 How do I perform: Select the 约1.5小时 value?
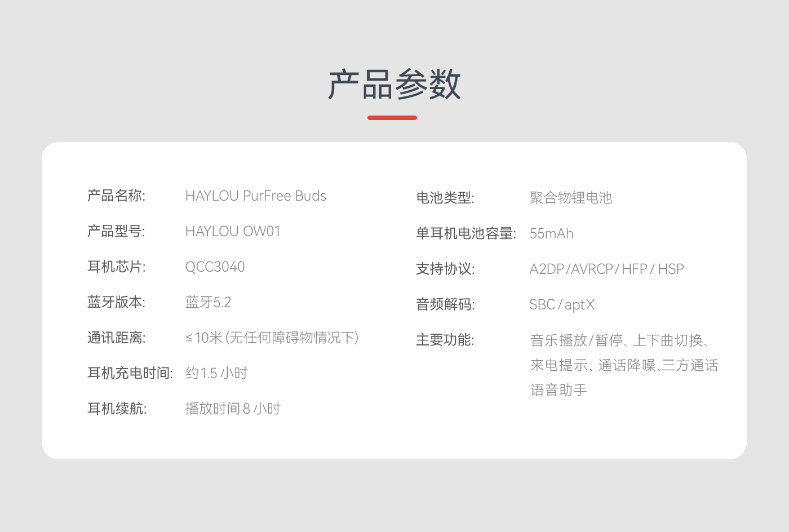(216, 373)
